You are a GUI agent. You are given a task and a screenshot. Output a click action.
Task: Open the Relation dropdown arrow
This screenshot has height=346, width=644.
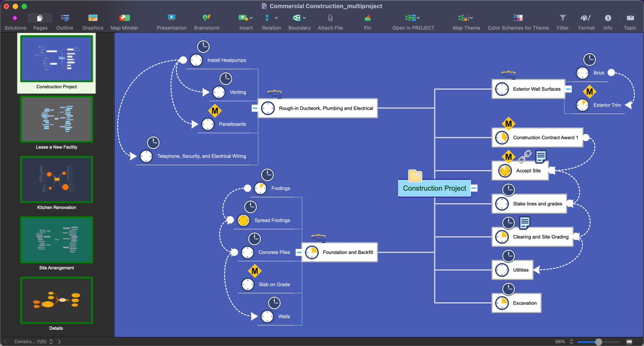(276, 18)
